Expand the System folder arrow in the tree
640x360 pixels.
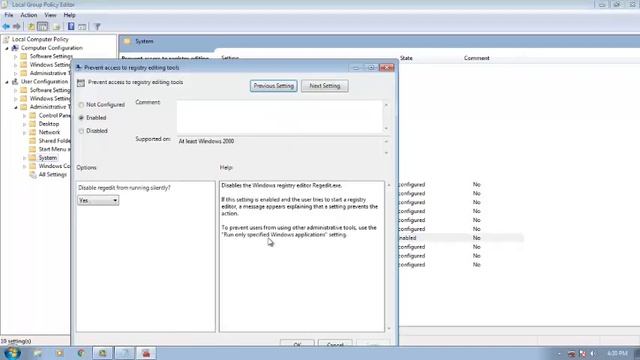coord(24,158)
